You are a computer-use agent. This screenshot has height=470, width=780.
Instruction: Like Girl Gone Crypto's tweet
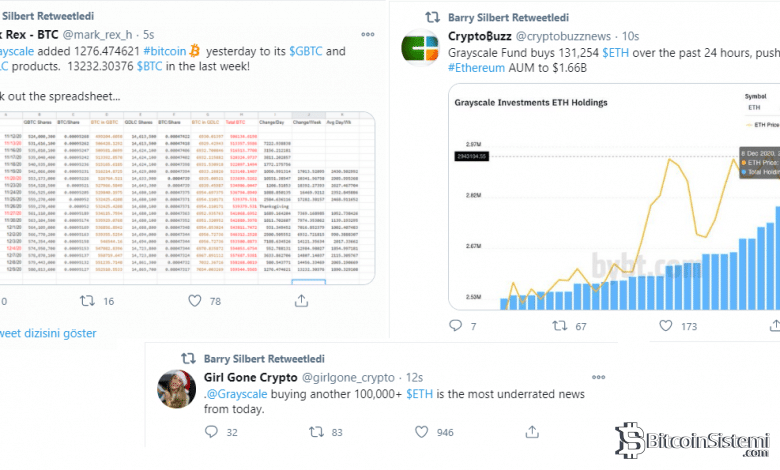coord(419,432)
